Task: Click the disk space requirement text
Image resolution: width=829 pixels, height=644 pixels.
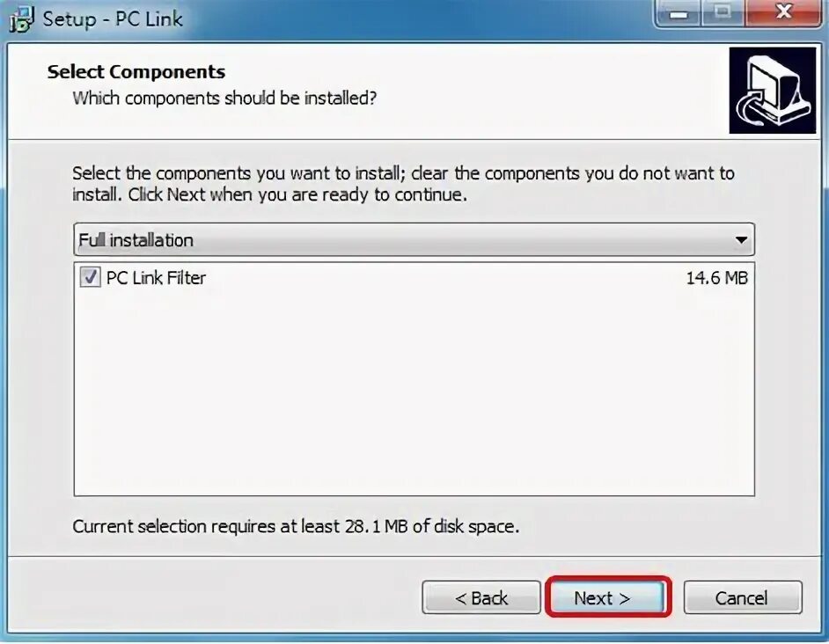Action: click(x=296, y=527)
